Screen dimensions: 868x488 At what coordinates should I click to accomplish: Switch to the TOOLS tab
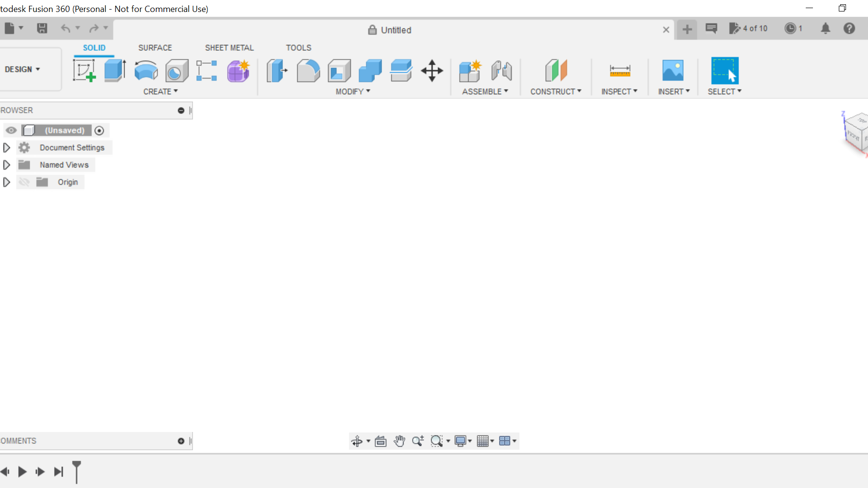(x=299, y=48)
